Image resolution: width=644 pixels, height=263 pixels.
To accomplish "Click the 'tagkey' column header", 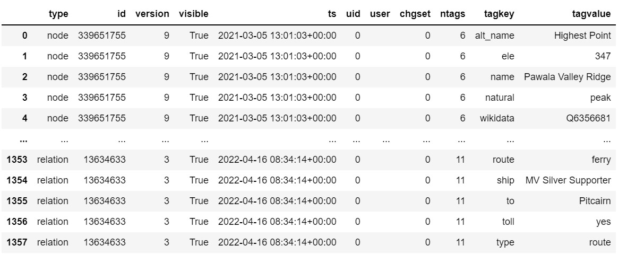I will click(x=499, y=14).
